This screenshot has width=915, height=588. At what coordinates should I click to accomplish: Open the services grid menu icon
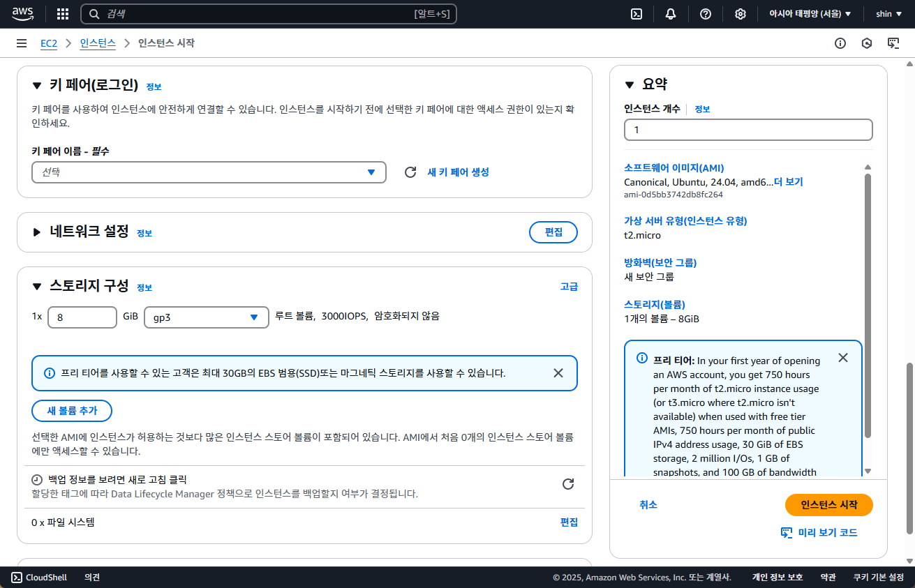[x=63, y=14]
